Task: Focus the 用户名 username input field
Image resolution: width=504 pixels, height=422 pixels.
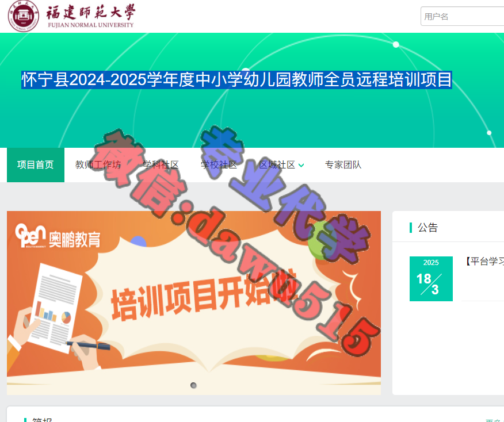Action: (x=462, y=16)
